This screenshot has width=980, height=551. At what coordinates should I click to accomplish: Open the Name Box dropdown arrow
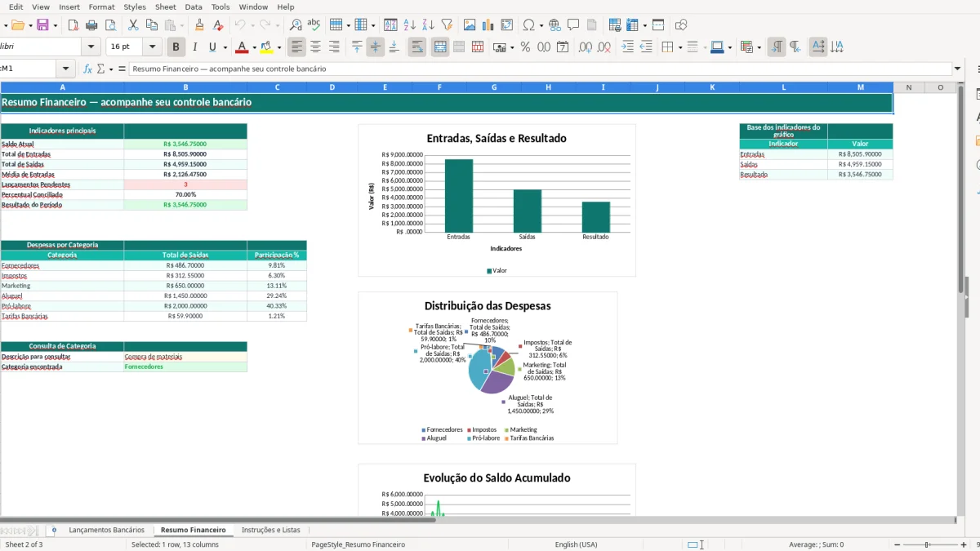click(66, 69)
